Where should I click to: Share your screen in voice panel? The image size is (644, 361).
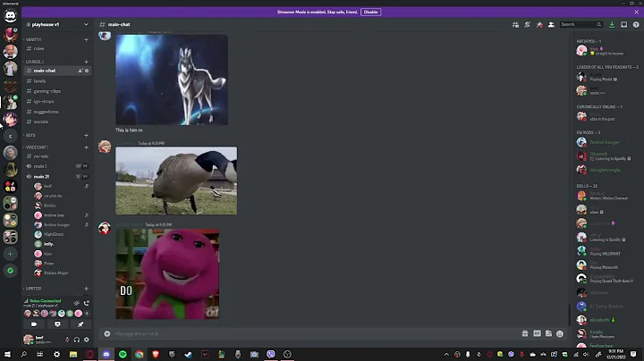(x=57, y=324)
